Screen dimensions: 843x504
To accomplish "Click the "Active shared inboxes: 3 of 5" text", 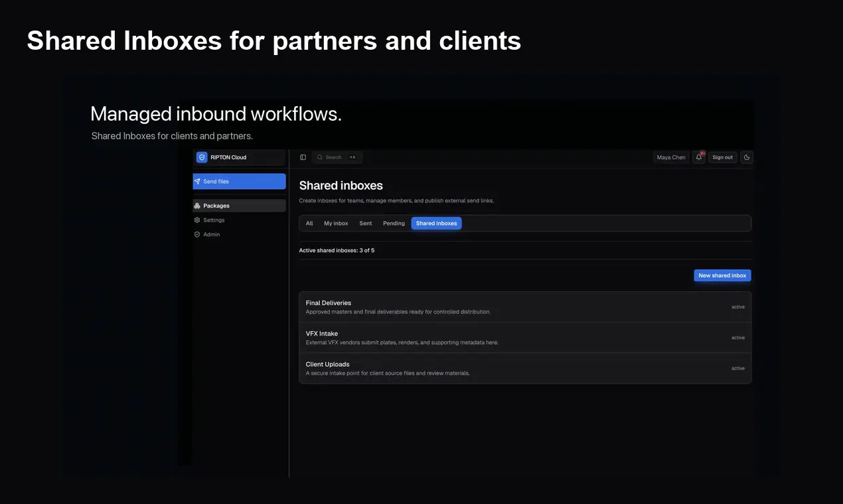I will pos(337,251).
